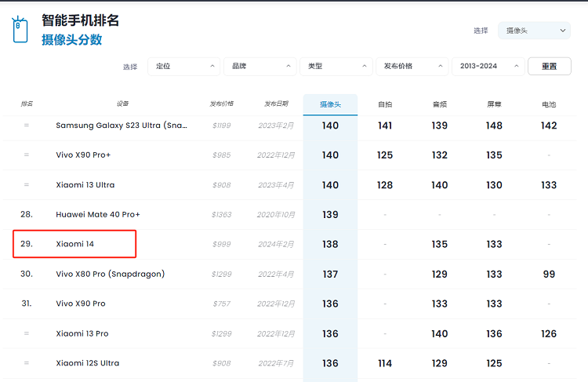
Task: Click Xiaomi 12S Ultra release date 2022年7月
Action: tap(276, 364)
